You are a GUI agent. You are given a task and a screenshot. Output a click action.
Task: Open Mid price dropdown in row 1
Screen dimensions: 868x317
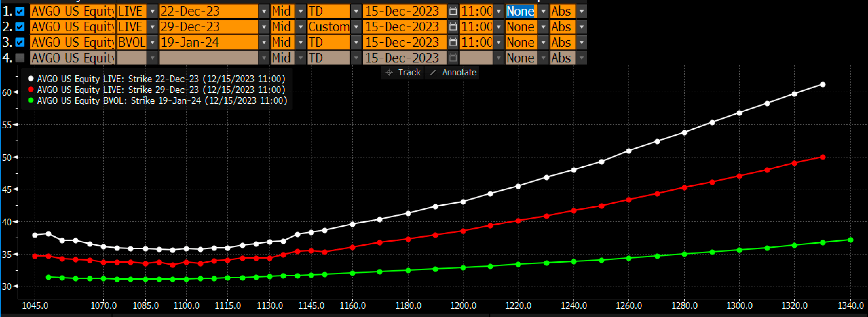point(301,12)
